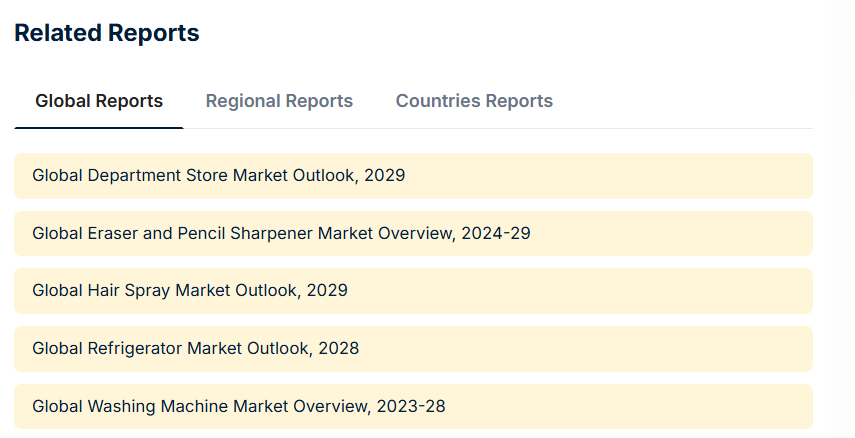Viewport: 855px width, 438px height.
Task: Click the Related Reports heading
Action: tap(107, 33)
